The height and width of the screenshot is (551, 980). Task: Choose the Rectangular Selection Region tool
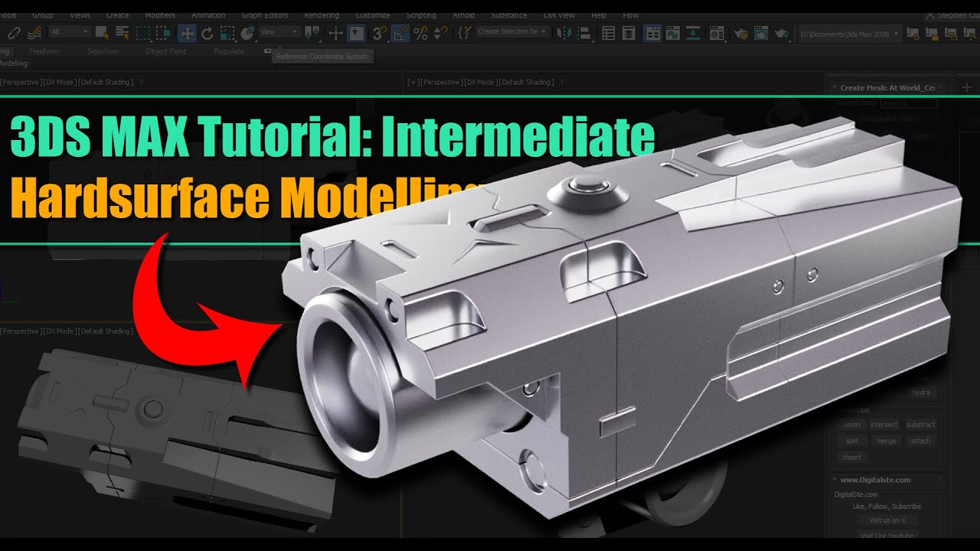pos(143,33)
